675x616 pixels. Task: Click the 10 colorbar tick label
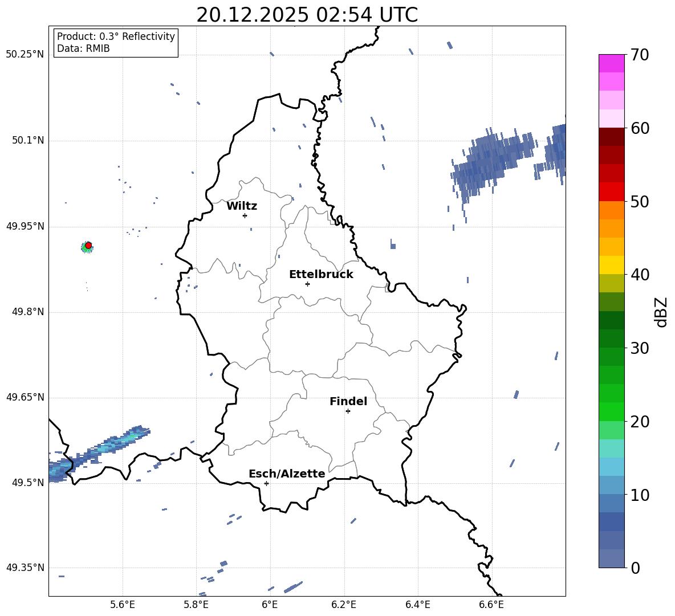pyautogui.click(x=640, y=495)
